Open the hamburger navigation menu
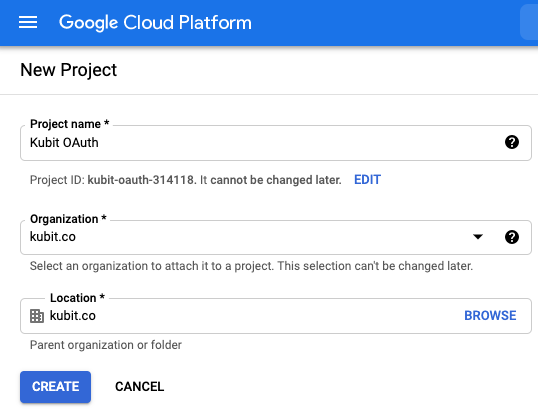The height and width of the screenshot is (412, 538). [x=28, y=22]
